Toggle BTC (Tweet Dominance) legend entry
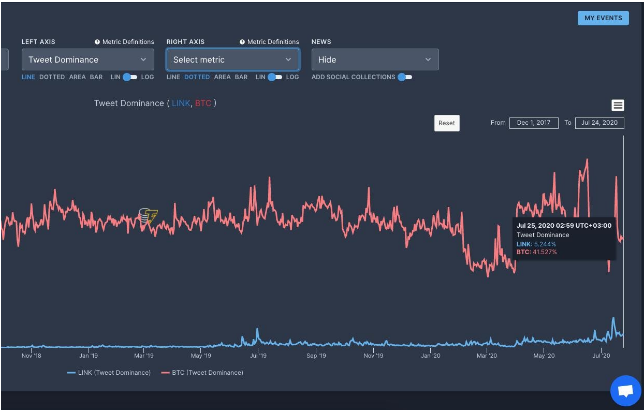Screen dimensions: 644x410 (202, 373)
